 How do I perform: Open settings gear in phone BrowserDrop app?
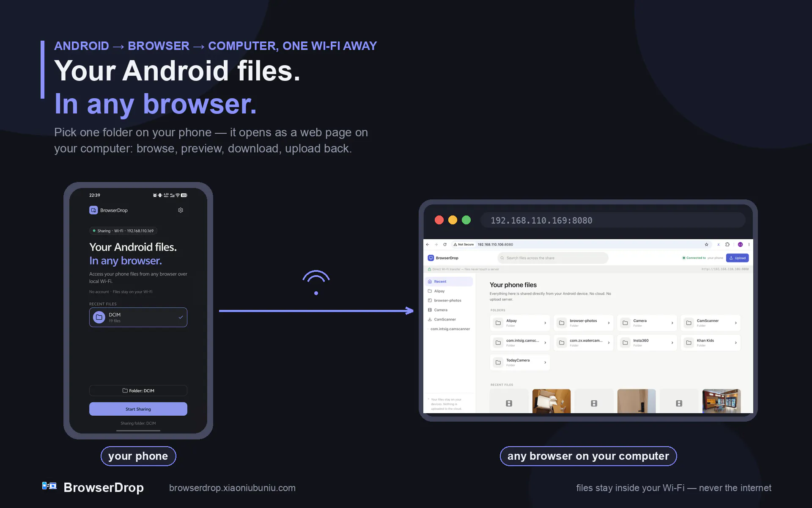coord(181,210)
